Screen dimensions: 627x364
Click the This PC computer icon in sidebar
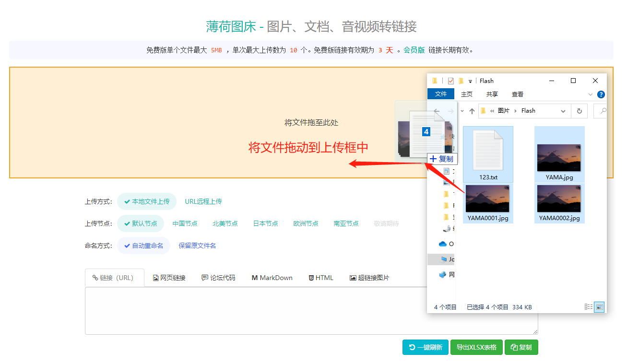pos(443,259)
